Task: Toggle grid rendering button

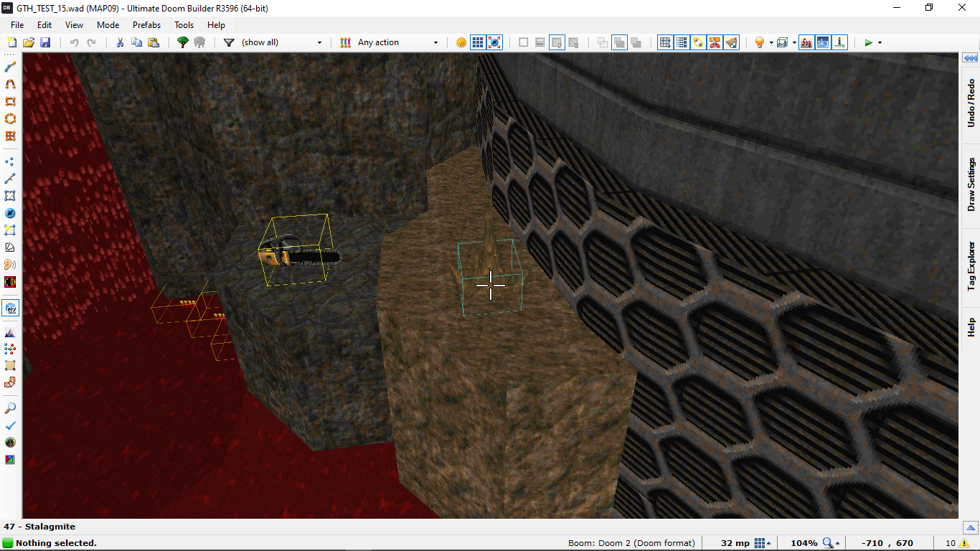Action: 478,42
